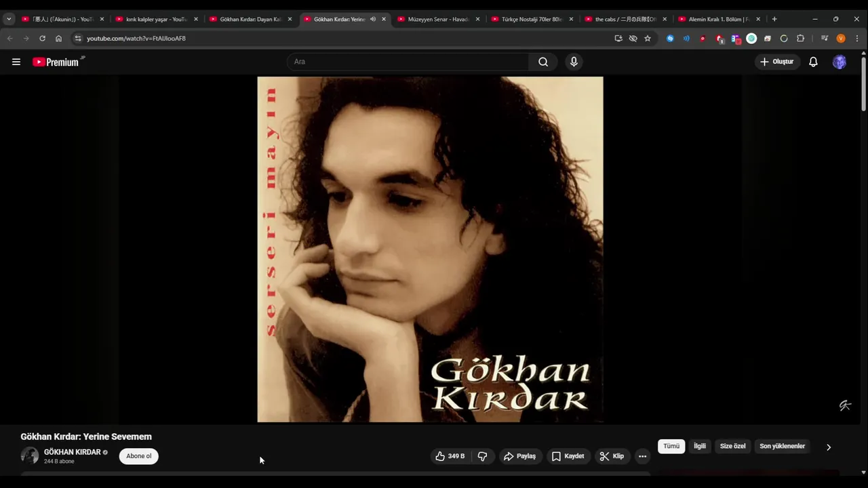868x488 pixels.
Task: Click the crossed-eye icon in address bar
Action: [x=633, y=39]
